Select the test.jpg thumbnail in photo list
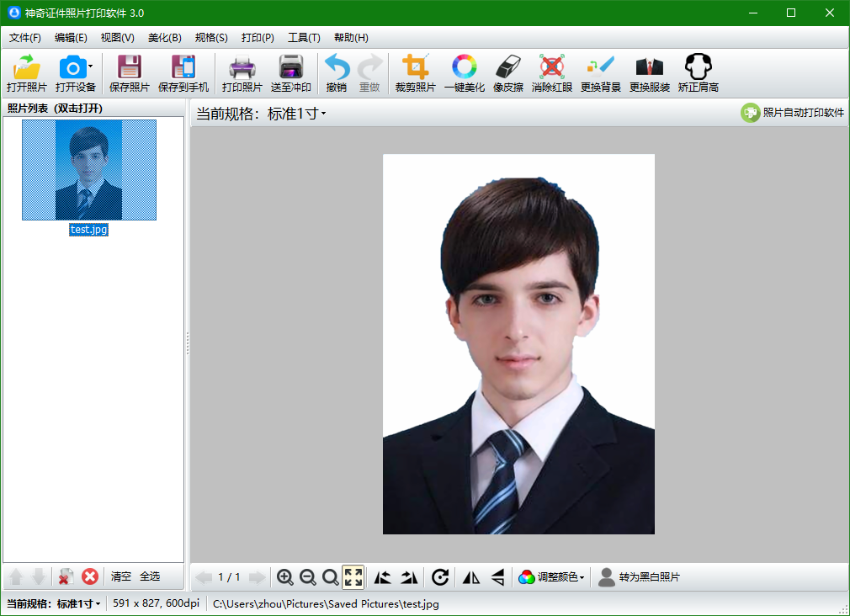850x616 pixels. [89, 170]
